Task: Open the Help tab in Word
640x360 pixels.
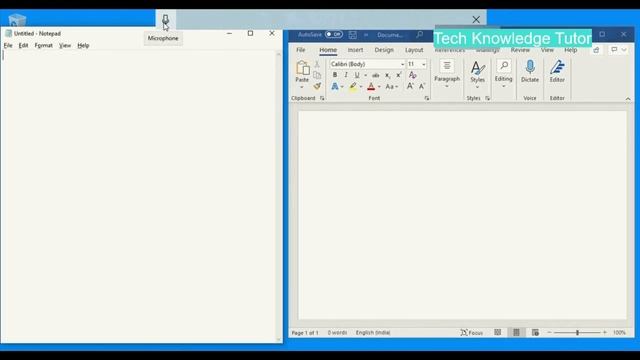Action: pos(571,50)
